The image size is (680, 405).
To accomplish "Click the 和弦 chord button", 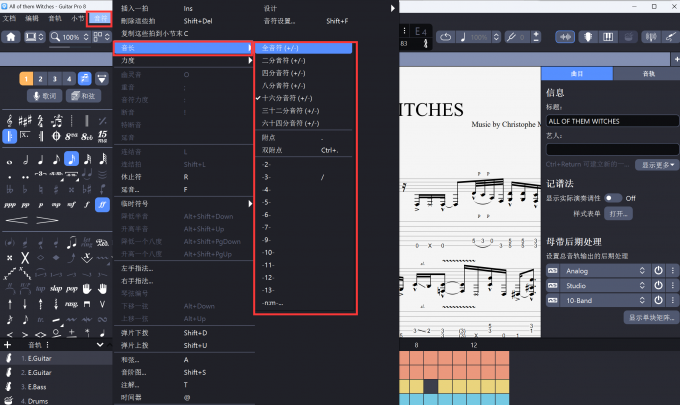I will pos(83,96).
